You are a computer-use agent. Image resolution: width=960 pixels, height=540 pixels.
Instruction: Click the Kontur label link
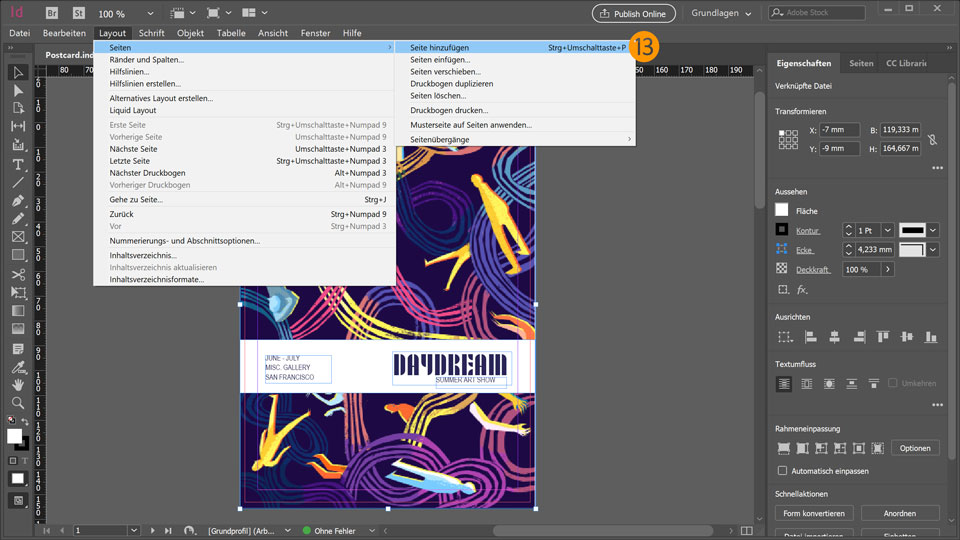(807, 231)
